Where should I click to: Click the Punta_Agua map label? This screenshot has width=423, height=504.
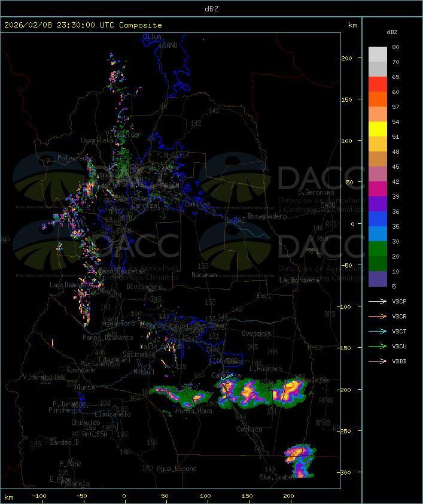pyautogui.click(x=194, y=411)
